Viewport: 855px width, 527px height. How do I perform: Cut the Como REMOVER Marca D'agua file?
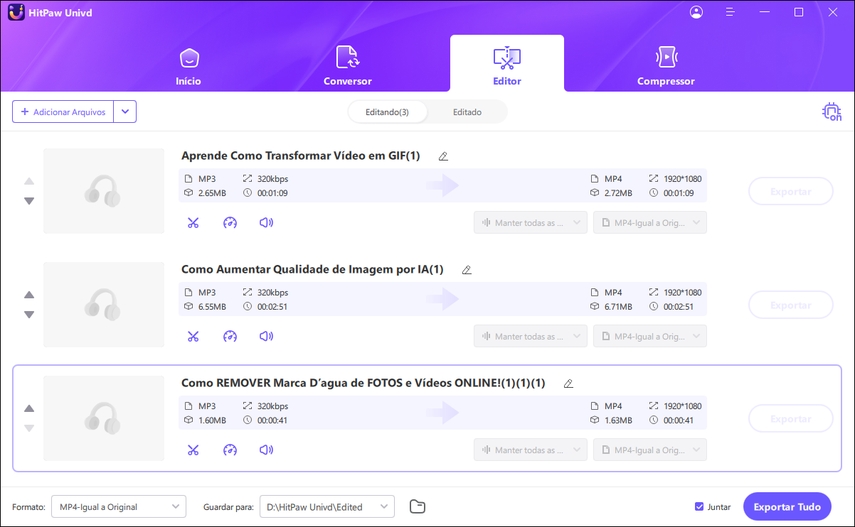pos(193,450)
